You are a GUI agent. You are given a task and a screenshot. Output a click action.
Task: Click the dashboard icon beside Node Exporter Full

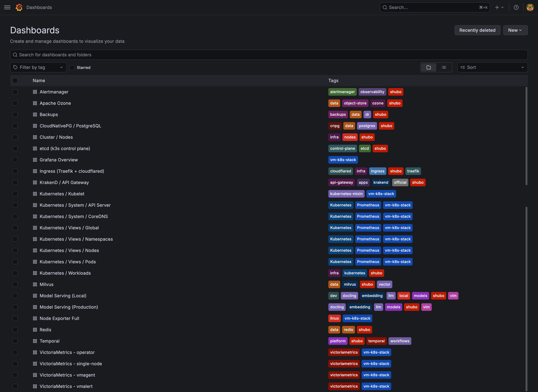(35, 318)
